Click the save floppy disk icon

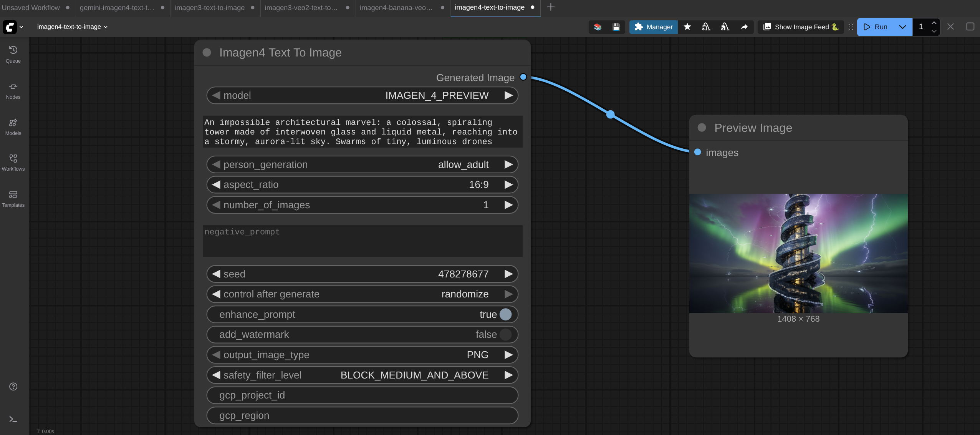click(616, 27)
